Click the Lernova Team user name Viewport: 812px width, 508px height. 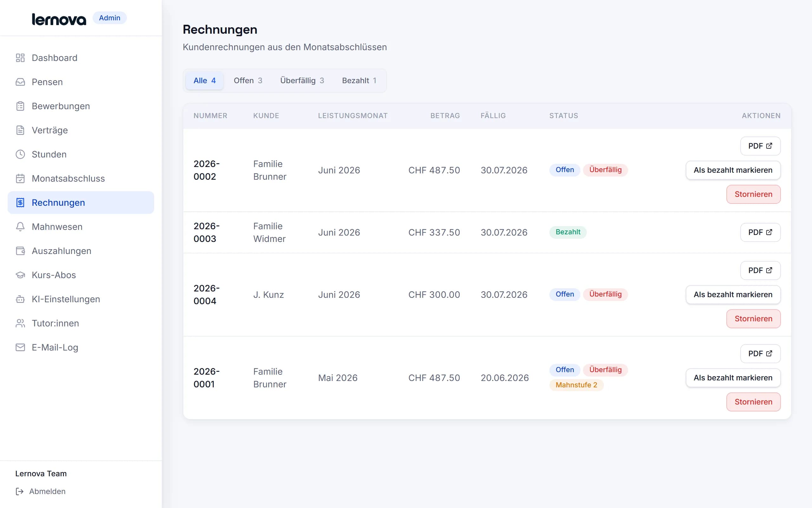tap(41, 473)
